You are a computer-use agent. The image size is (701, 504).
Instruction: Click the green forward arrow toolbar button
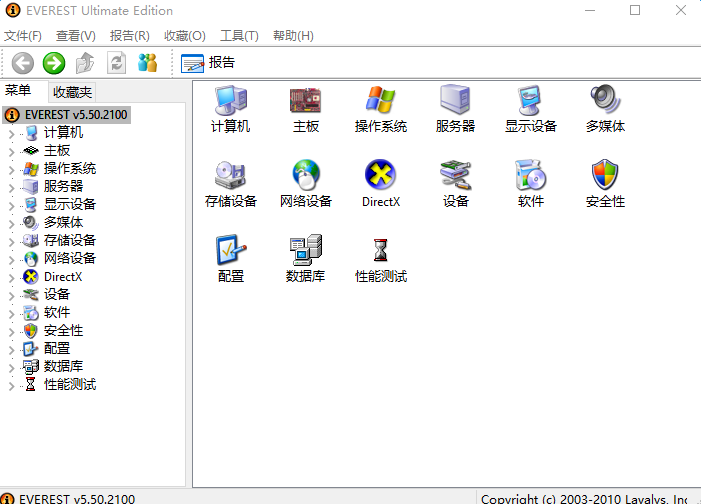[54, 63]
